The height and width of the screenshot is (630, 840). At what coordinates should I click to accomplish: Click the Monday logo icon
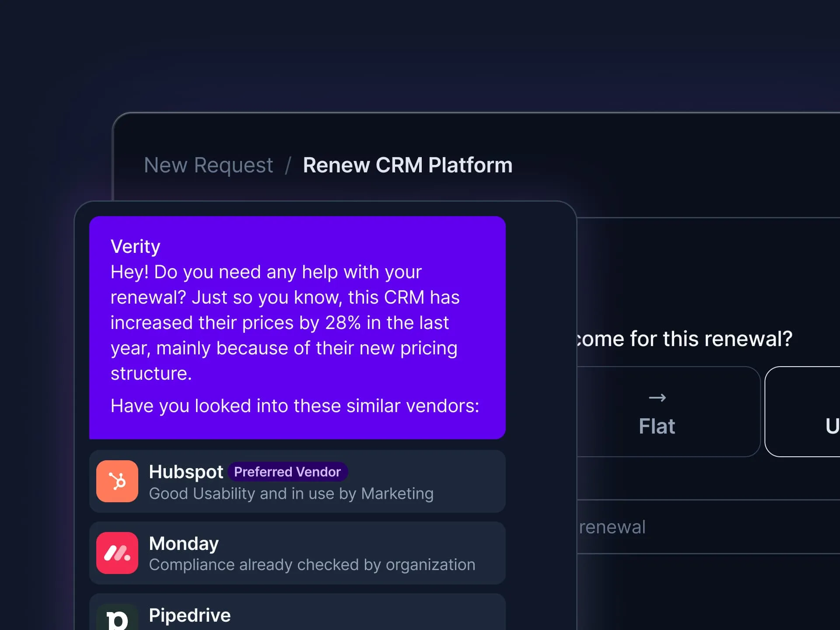pyautogui.click(x=117, y=553)
